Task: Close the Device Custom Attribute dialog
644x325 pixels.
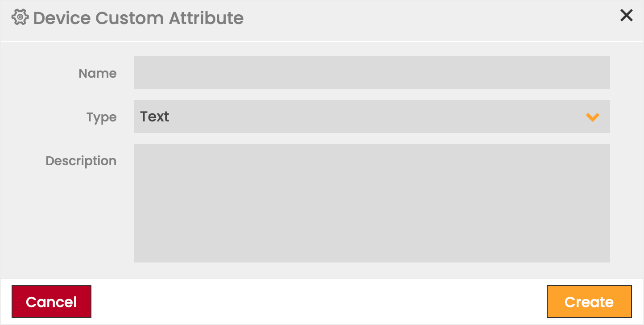Action: pyautogui.click(x=626, y=16)
